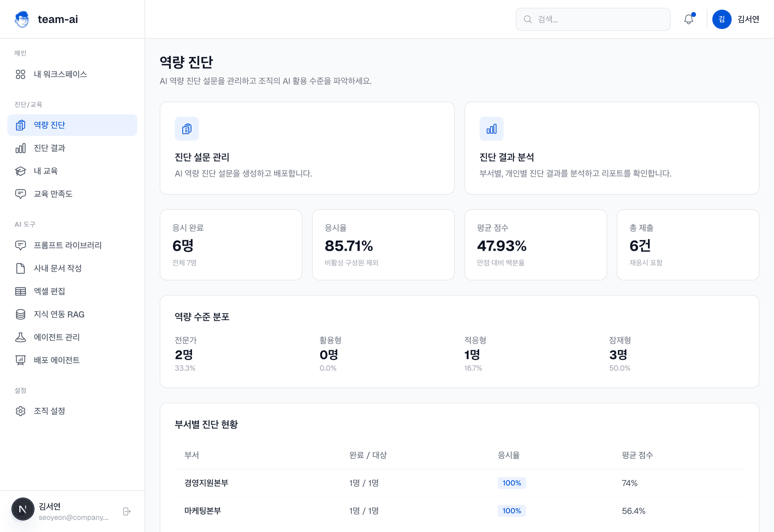Open 진단 설문 관리 card title
This screenshot has height=532, width=774.
[202, 157]
